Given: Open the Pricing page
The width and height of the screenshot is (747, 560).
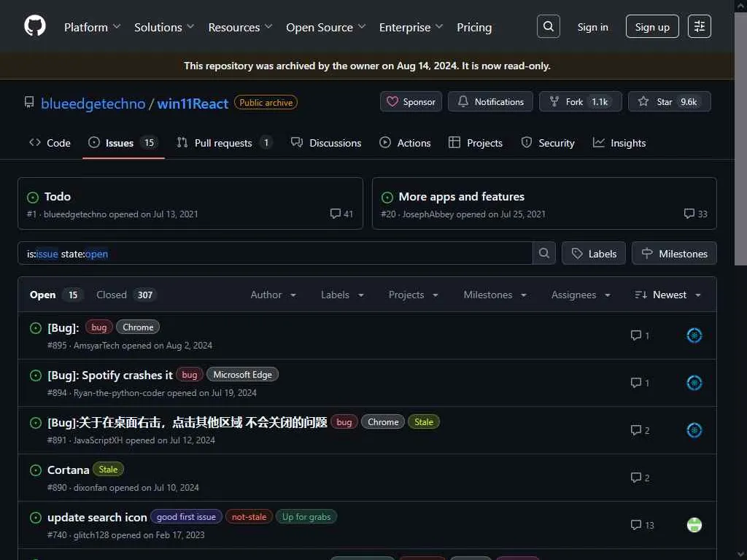Looking at the screenshot, I should point(474,27).
